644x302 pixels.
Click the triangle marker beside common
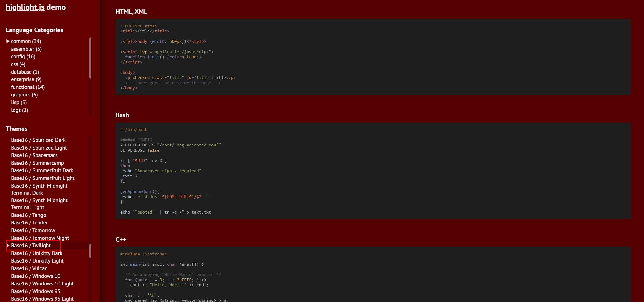(8, 41)
